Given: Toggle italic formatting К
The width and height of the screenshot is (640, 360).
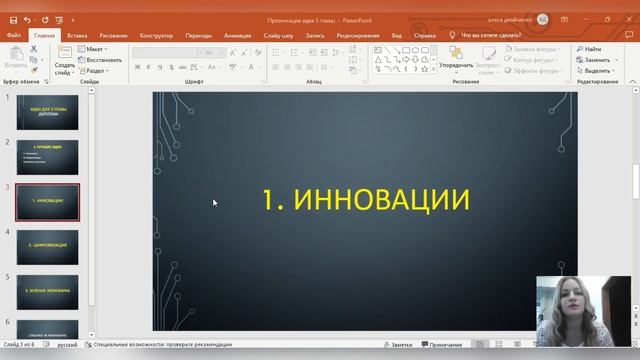Looking at the screenshot, I should (x=149, y=67).
